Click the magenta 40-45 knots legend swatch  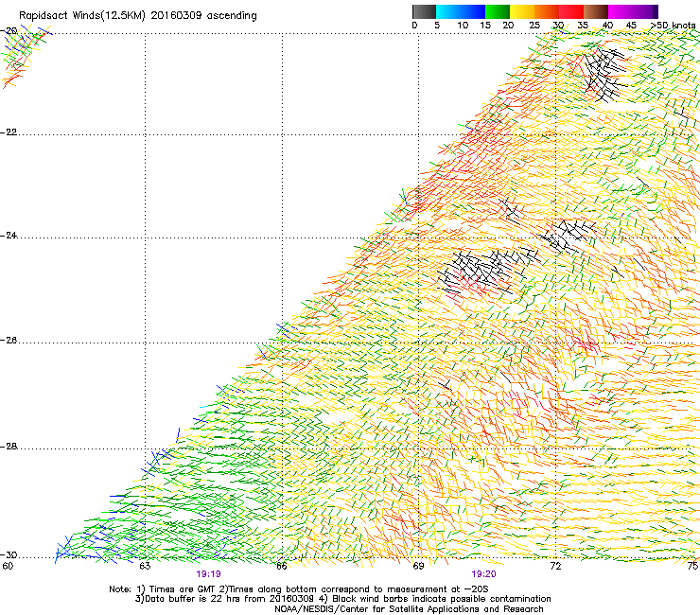pos(621,11)
